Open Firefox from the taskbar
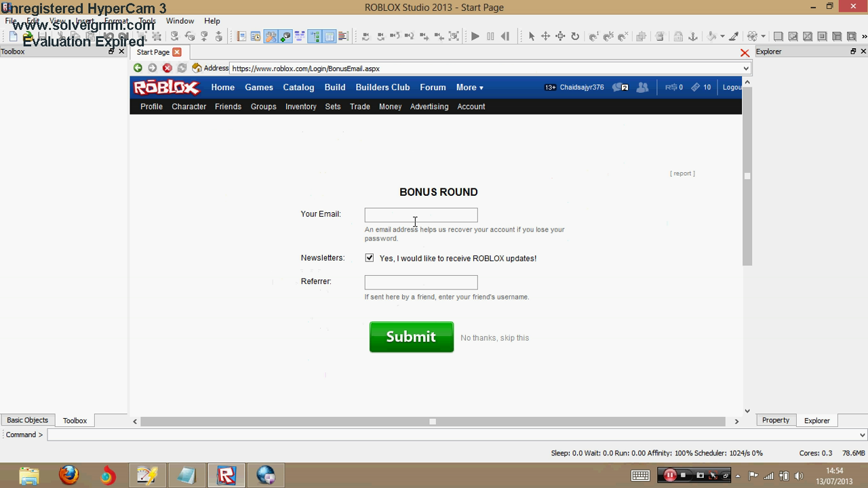Viewport: 868px width, 488px height. pos(68,475)
